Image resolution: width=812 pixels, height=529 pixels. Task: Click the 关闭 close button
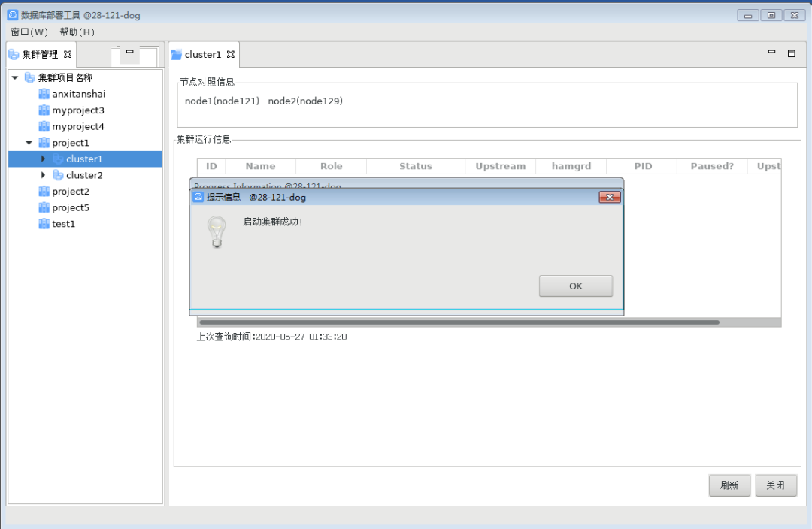point(775,485)
